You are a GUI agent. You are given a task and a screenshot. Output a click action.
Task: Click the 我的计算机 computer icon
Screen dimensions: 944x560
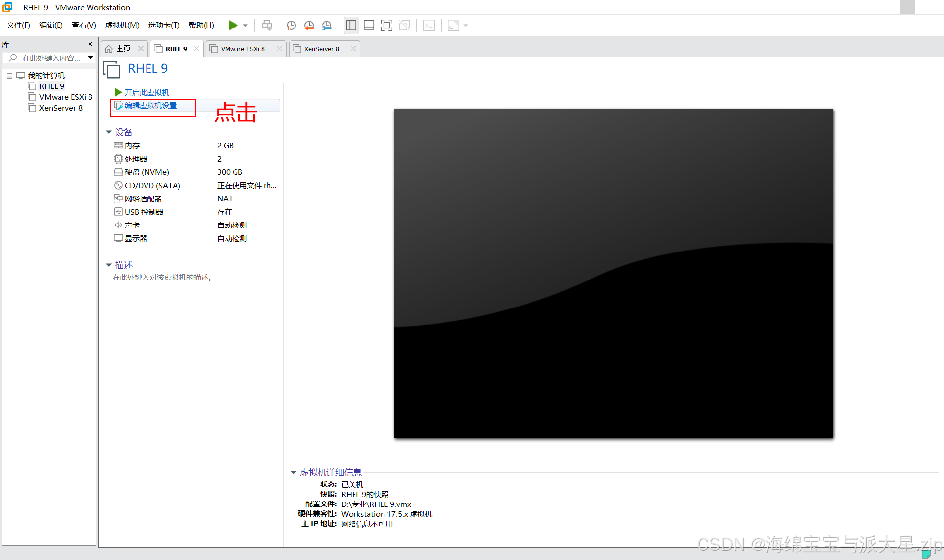21,75
